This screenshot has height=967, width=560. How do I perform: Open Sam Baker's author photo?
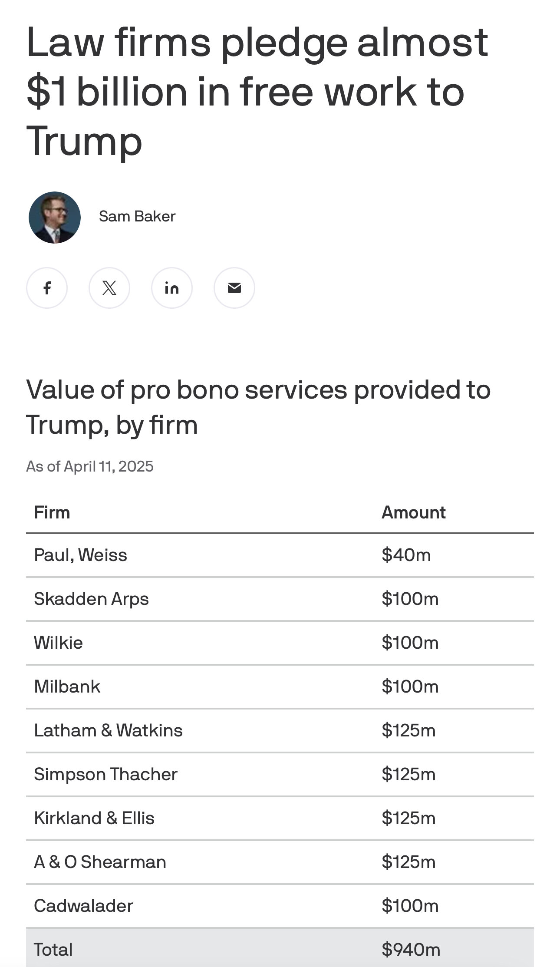[55, 218]
